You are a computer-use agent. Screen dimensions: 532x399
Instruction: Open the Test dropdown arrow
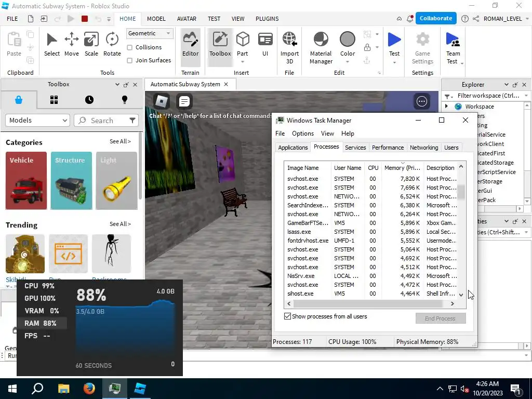point(394,62)
